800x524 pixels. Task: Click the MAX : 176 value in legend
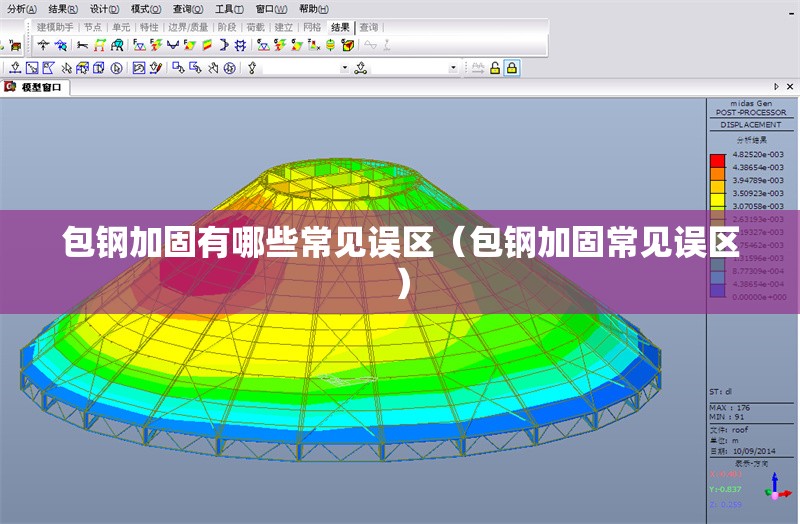[x=730, y=408]
